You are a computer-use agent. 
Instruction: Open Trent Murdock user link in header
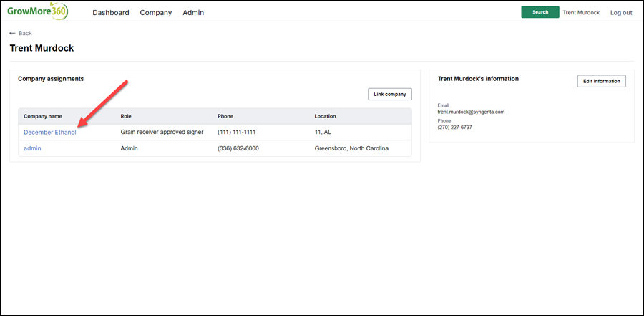click(581, 13)
